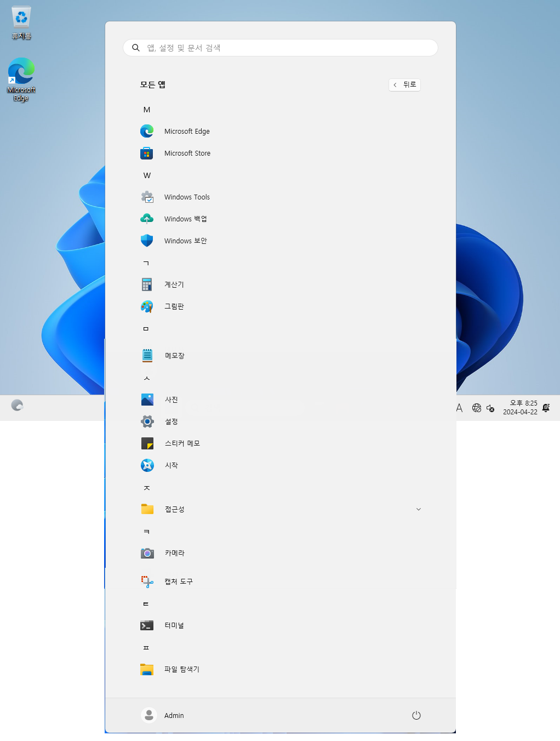This screenshot has height=741, width=560.
Task: Click the "캡처 도구" text label
Action: [x=179, y=582]
